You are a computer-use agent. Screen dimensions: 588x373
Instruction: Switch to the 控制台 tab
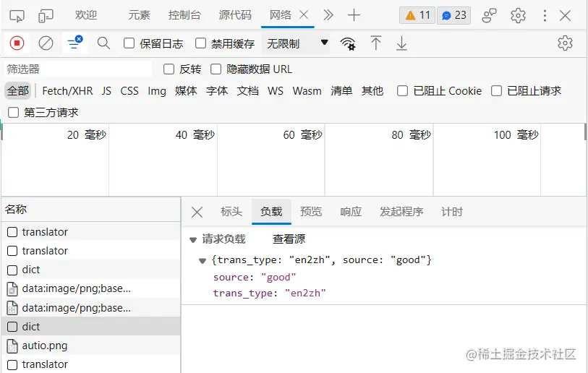[x=184, y=15]
